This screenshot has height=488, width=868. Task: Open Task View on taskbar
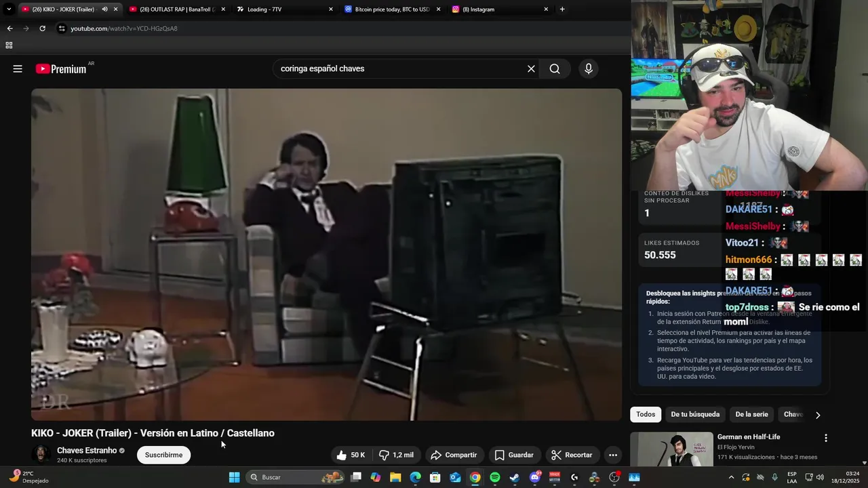click(x=356, y=477)
